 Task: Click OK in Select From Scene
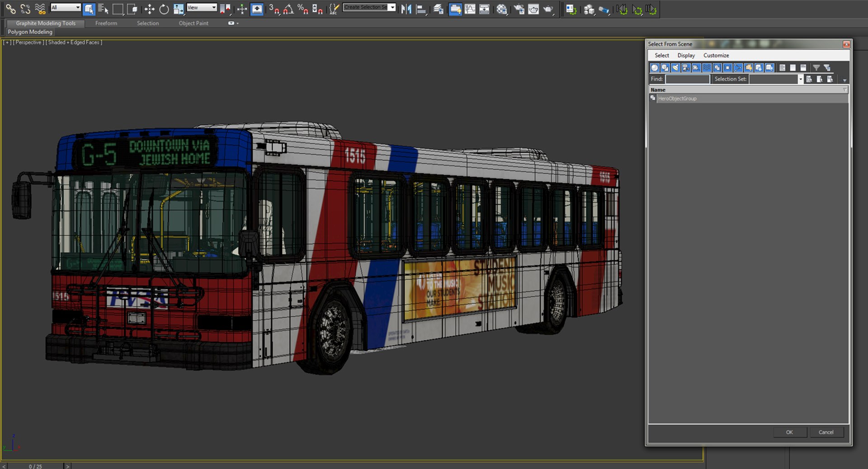point(789,432)
